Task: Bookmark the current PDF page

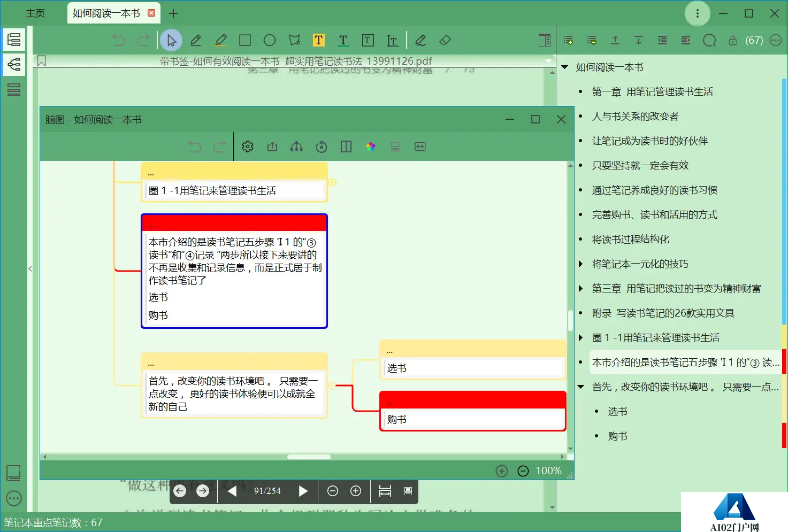Action: pos(42,61)
